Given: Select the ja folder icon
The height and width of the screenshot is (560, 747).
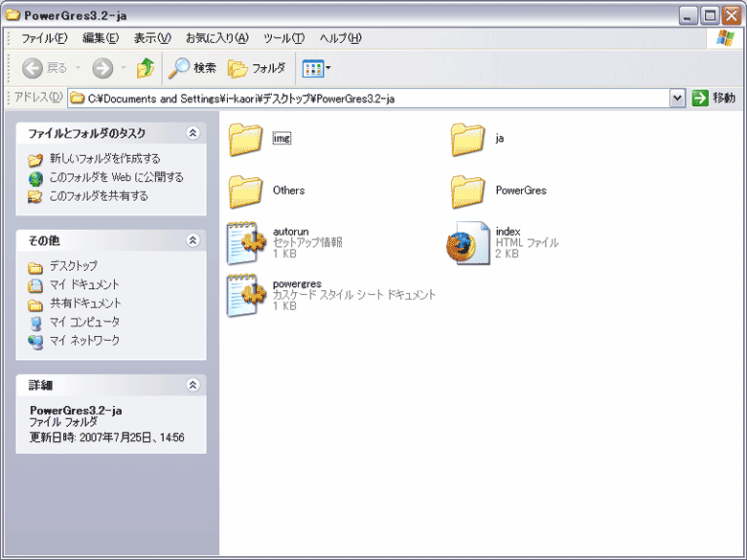Looking at the screenshot, I should pyautogui.click(x=468, y=139).
